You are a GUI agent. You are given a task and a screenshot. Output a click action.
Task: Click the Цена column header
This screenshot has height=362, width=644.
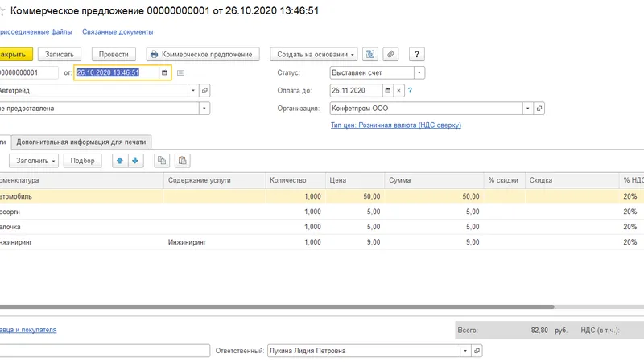pyautogui.click(x=355, y=180)
